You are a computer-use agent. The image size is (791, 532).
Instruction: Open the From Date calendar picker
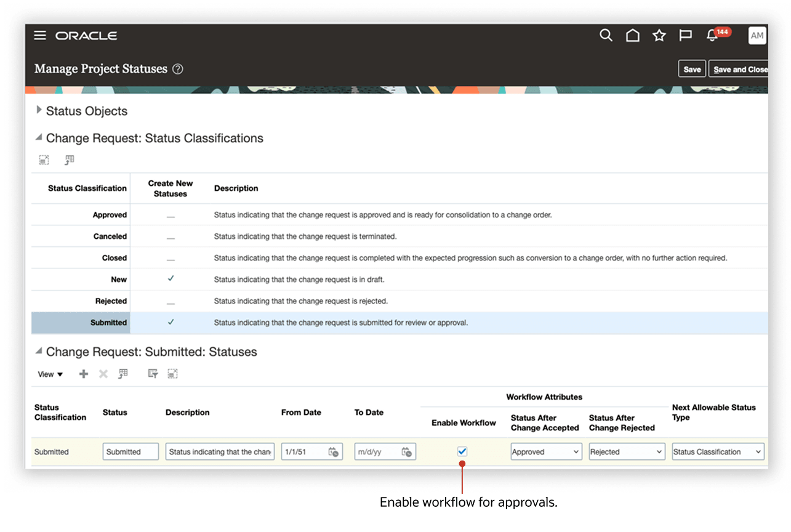(333, 451)
